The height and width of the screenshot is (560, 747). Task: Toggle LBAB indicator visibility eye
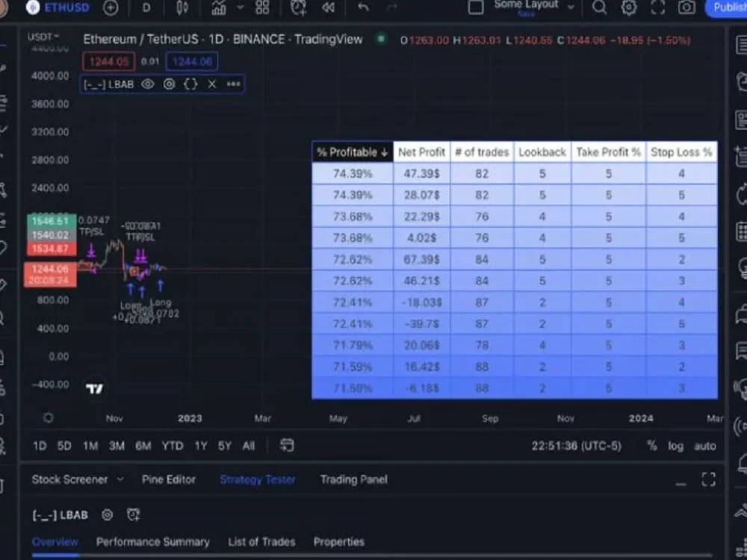coord(148,84)
